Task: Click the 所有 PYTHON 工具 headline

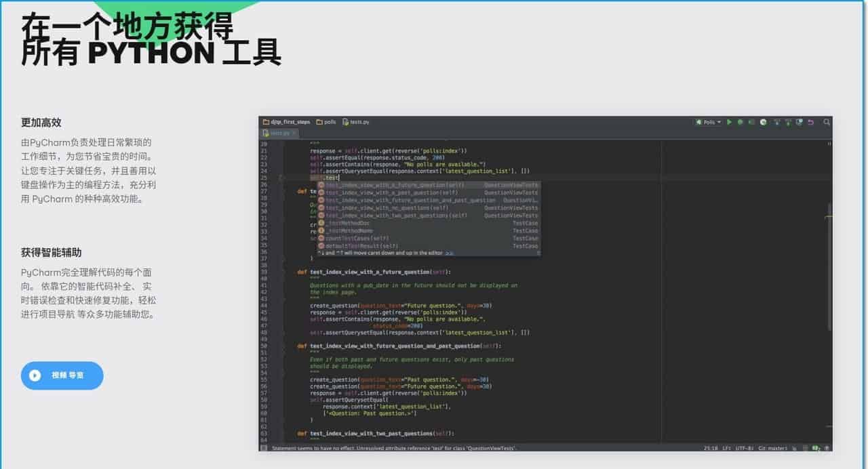Action: pos(151,53)
